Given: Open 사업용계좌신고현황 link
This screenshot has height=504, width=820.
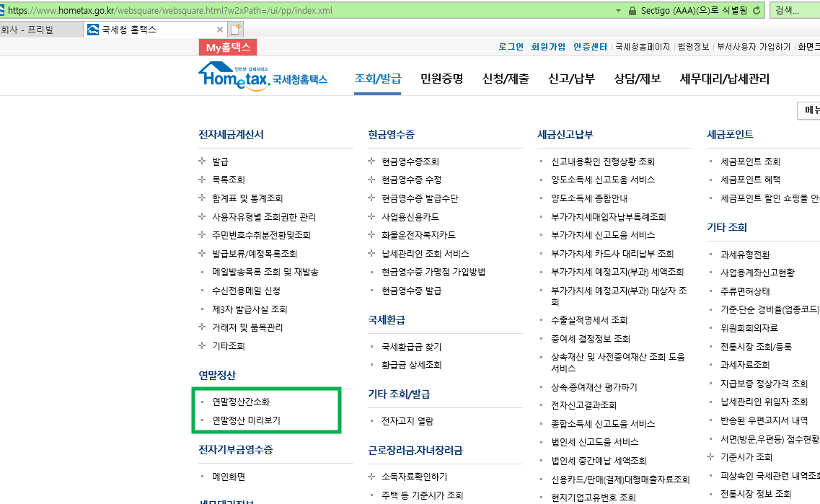Looking at the screenshot, I should coord(757,273).
